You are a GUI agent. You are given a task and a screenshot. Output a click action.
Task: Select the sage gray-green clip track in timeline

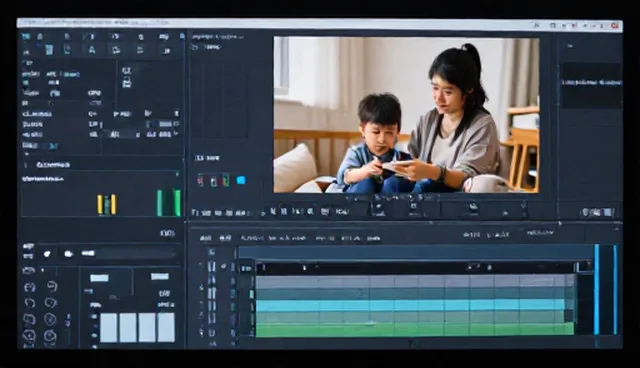(x=410, y=317)
